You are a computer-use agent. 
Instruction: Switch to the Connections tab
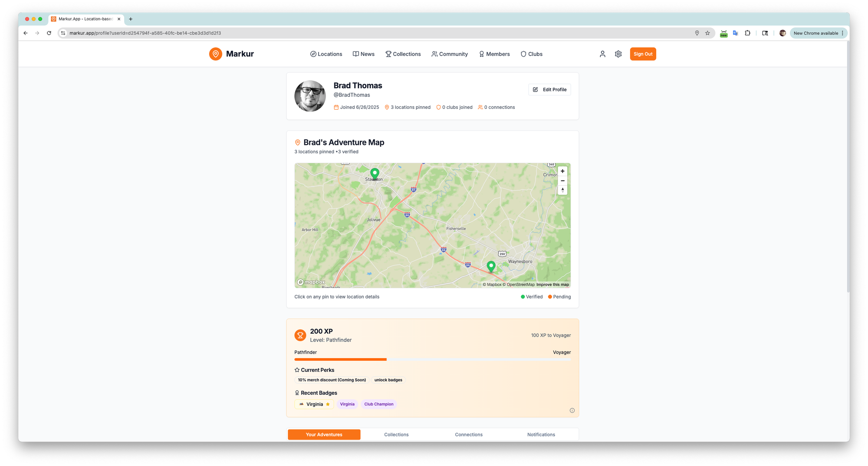[469, 435]
